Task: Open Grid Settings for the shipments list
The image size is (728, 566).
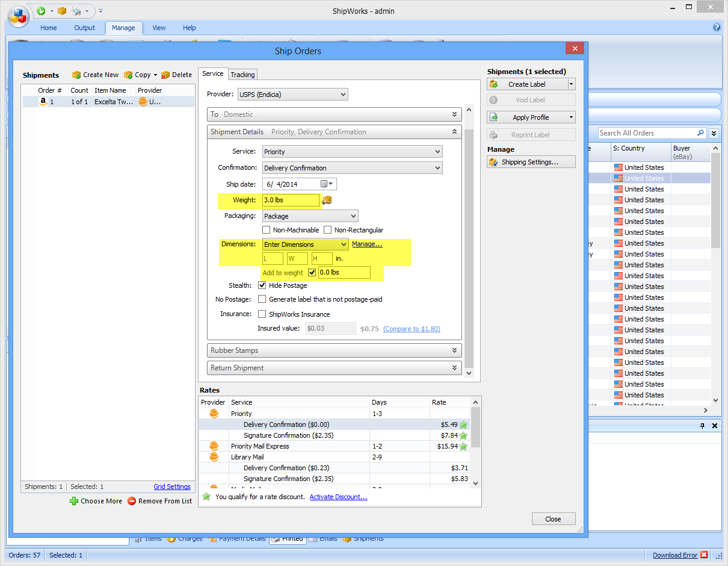Action: point(172,487)
